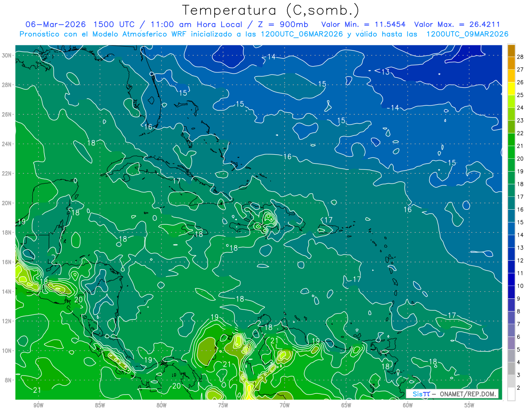Pick the dark orange band above 28
The image size is (532, 411).
pyautogui.click(x=511, y=51)
